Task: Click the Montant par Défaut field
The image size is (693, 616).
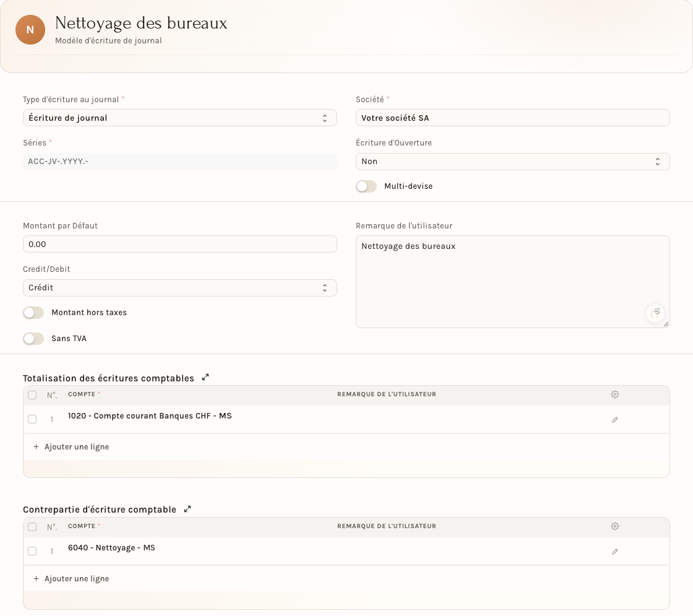Action: coord(180,244)
